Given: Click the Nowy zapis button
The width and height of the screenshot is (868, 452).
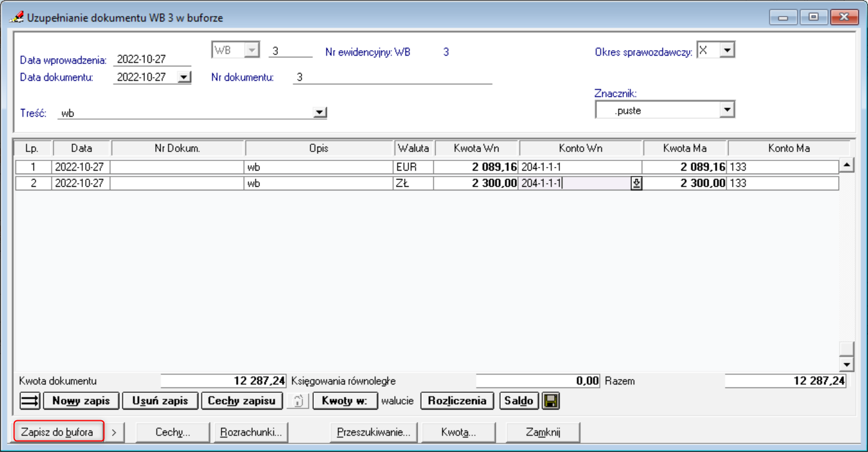Looking at the screenshot, I should (81, 401).
